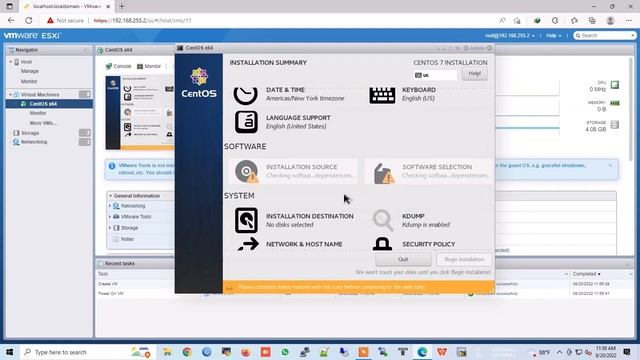This screenshot has width=640, height=360.
Task: Click the us keyboard layout field
Action: click(435, 75)
